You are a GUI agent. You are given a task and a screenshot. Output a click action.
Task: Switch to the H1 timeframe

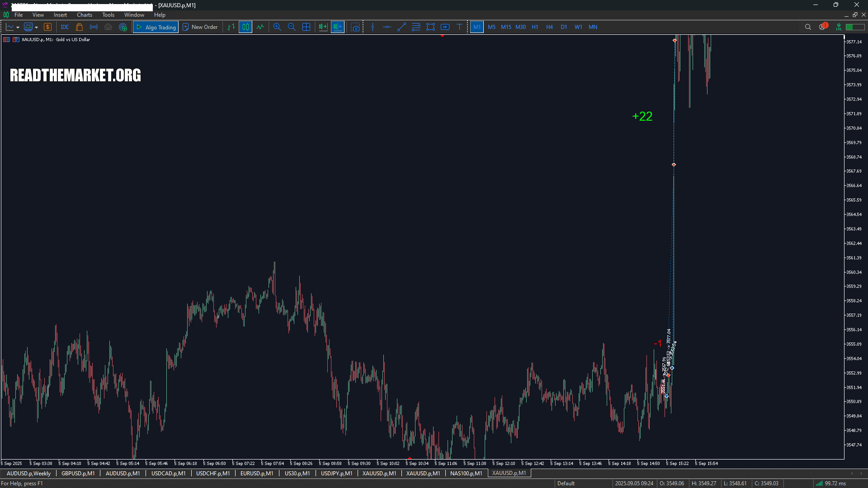(535, 27)
